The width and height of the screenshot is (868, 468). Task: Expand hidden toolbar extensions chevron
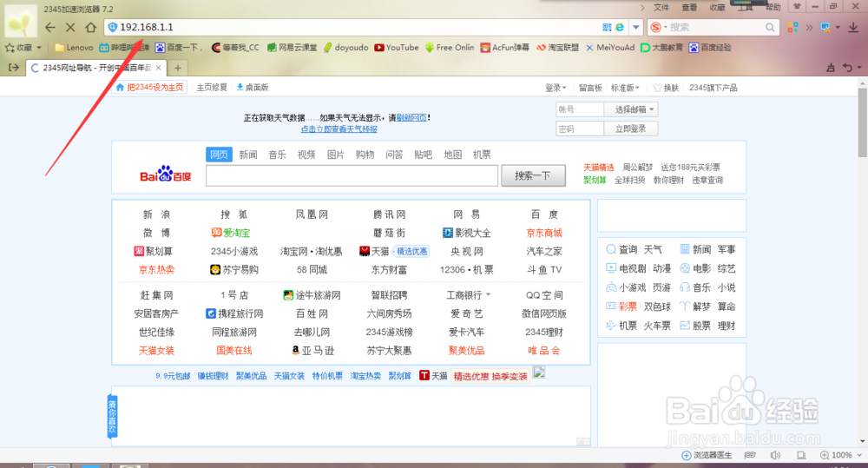(809, 27)
